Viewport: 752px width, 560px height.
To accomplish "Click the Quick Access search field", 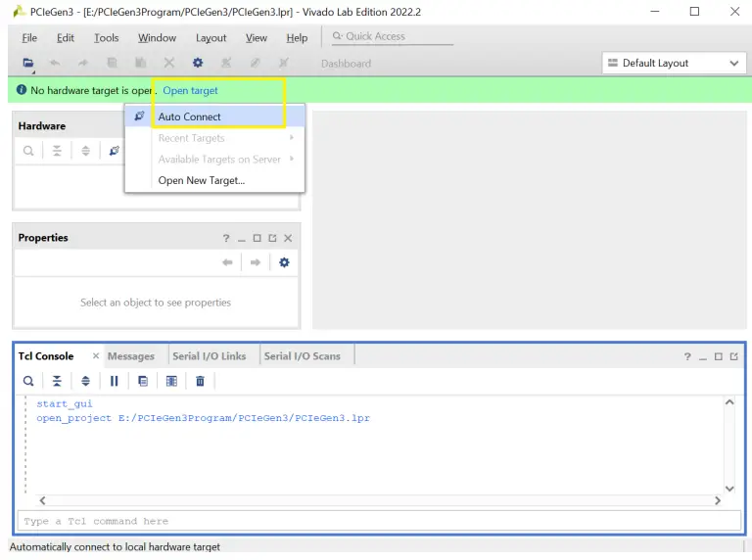I will tap(393, 36).
